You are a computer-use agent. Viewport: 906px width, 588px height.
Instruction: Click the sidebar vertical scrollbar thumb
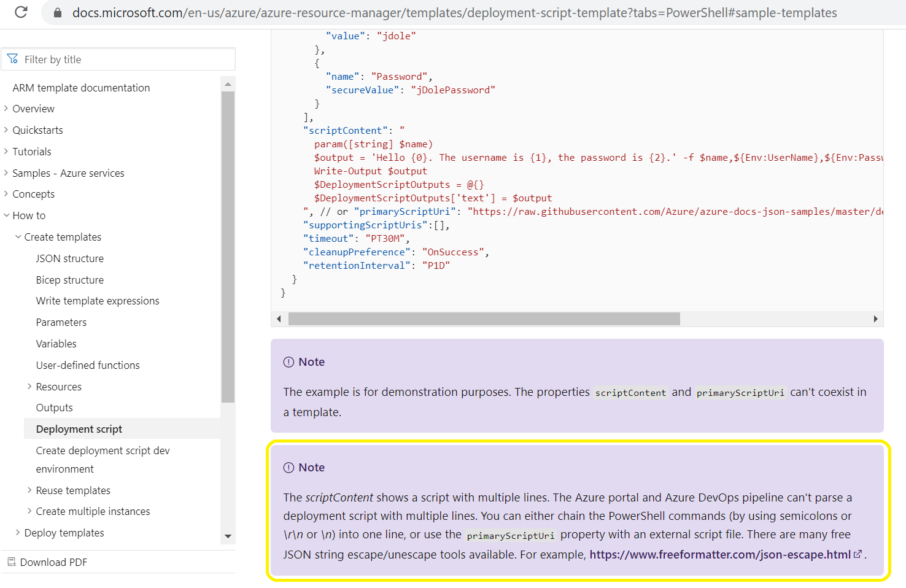point(228,247)
